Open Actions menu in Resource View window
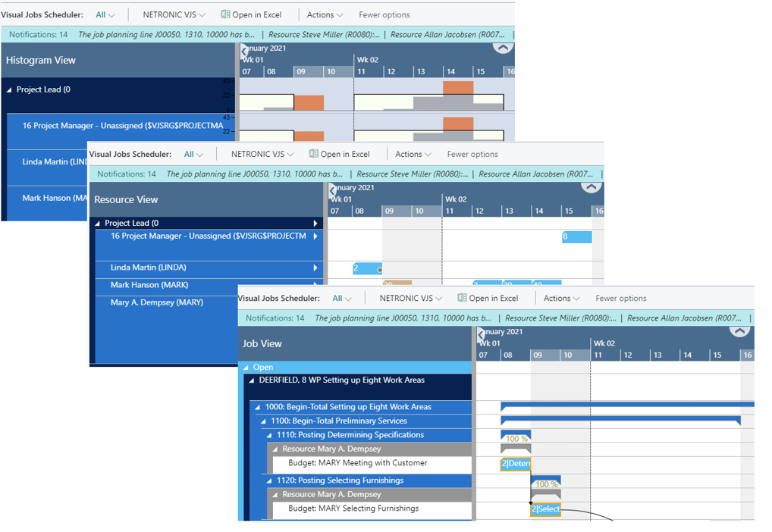 point(413,154)
